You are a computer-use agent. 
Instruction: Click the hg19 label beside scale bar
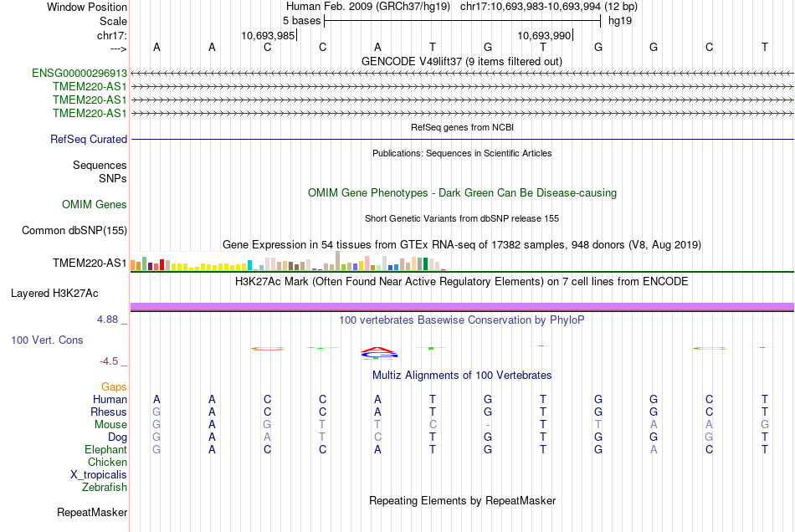pyautogui.click(x=620, y=21)
